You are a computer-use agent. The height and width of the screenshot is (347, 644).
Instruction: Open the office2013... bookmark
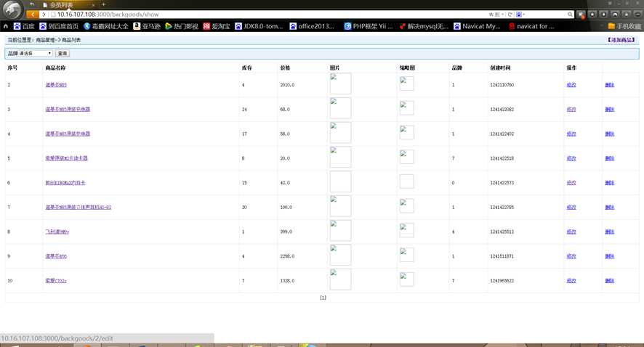point(312,26)
